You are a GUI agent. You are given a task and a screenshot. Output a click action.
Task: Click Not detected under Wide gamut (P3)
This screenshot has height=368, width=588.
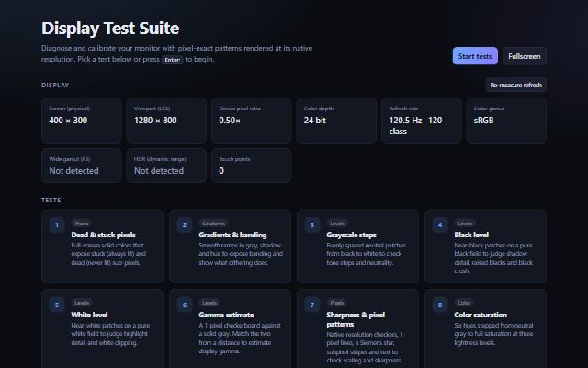pos(73,171)
